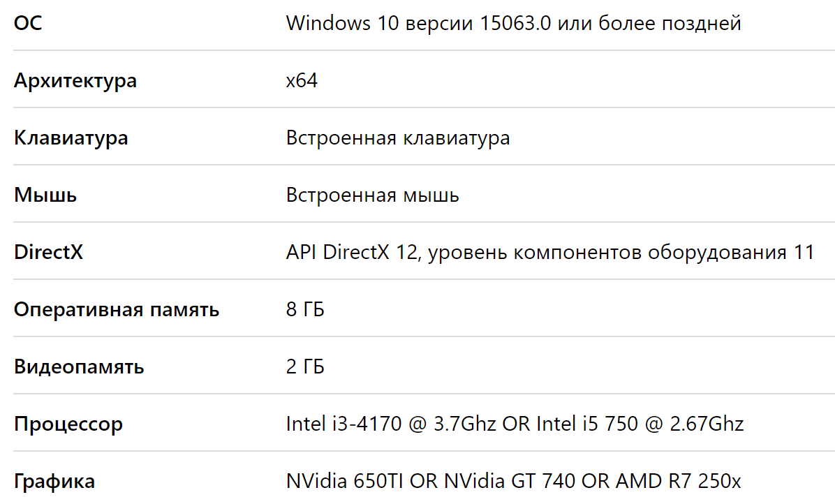Select the NVidia 650TI graphics text

pos(345,481)
